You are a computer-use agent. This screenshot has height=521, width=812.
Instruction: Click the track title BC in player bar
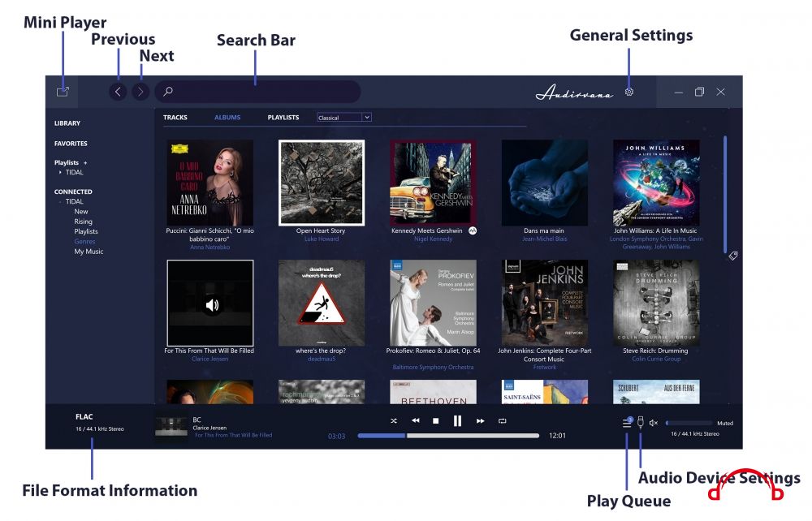click(197, 420)
